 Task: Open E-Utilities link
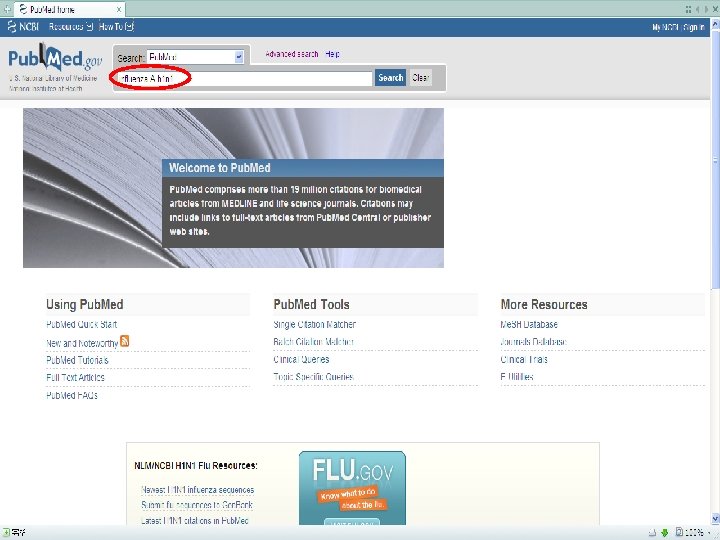pyautogui.click(x=517, y=377)
